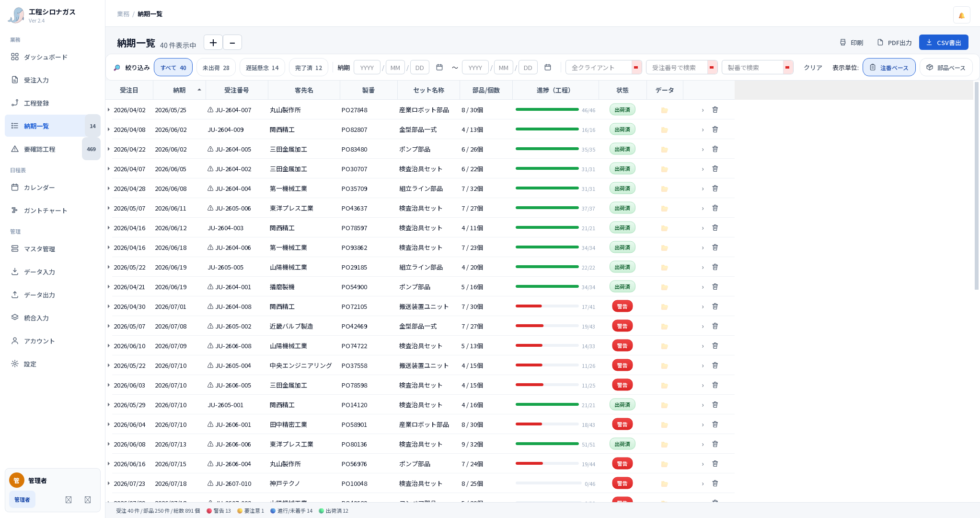Switch display unit to 部品ベース
The height and width of the screenshot is (518, 980).
pyautogui.click(x=946, y=68)
